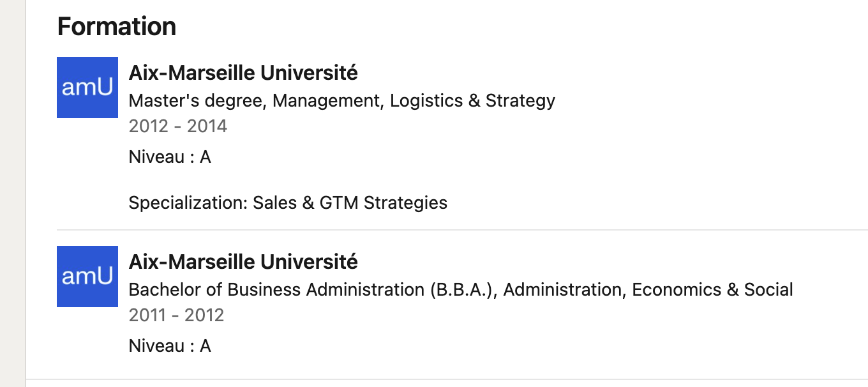Viewport: 868px width, 387px height.
Task: Click the 2011 - 2012 date range
Action: tap(177, 315)
